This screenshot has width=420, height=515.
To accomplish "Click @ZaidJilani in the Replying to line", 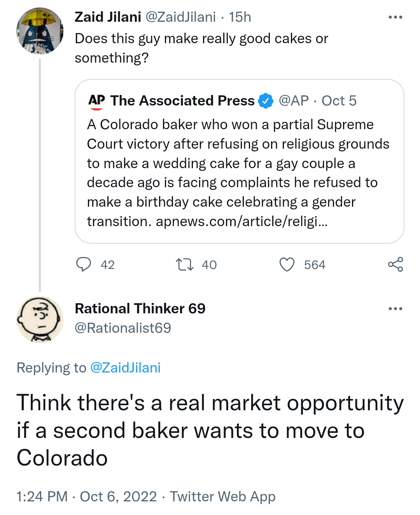I will pyautogui.click(x=125, y=368).
